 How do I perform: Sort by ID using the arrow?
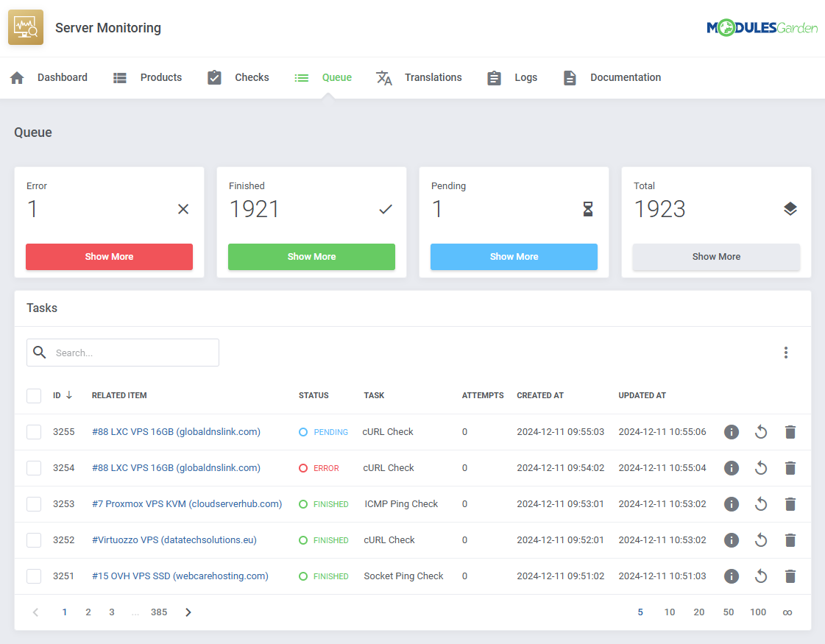(69, 395)
